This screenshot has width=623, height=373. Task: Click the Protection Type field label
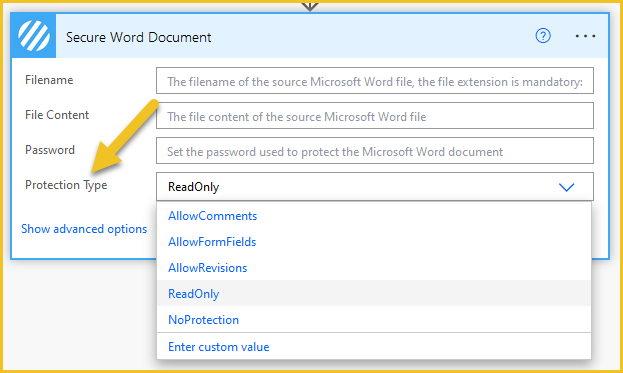pos(66,185)
